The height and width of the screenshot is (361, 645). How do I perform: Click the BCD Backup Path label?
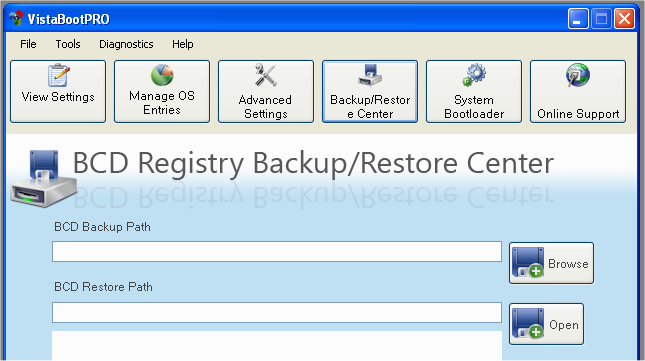coord(102,227)
